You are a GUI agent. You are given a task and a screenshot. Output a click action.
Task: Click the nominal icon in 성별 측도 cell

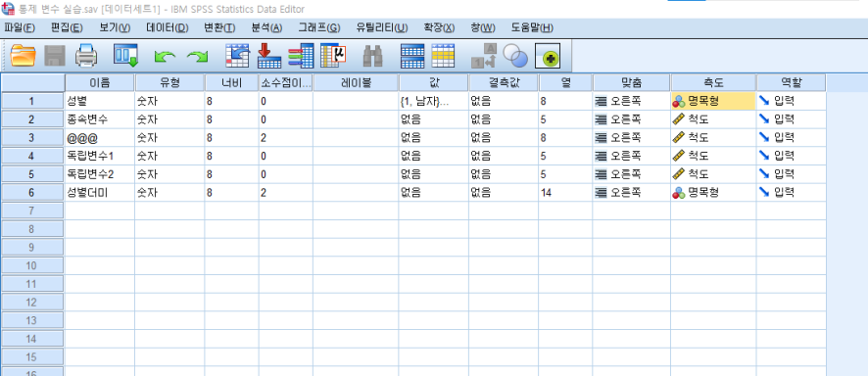[679, 101]
